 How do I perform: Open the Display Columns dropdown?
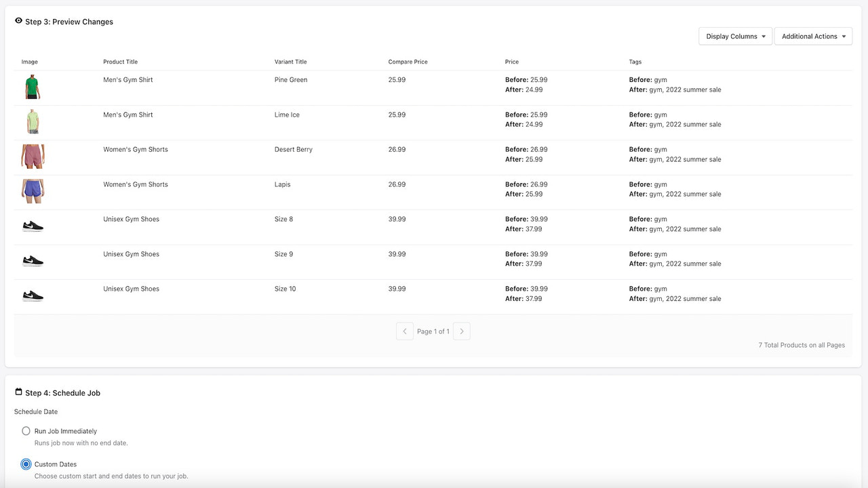pyautogui.click(x=735, y=36)
